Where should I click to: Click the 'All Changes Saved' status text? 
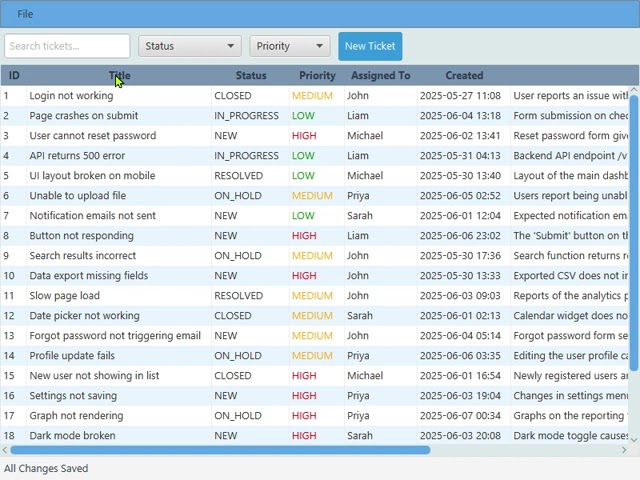pos(46,469)
